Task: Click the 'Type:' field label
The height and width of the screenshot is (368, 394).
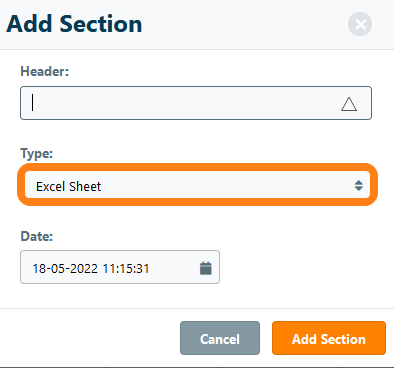Action: (37, 154)
